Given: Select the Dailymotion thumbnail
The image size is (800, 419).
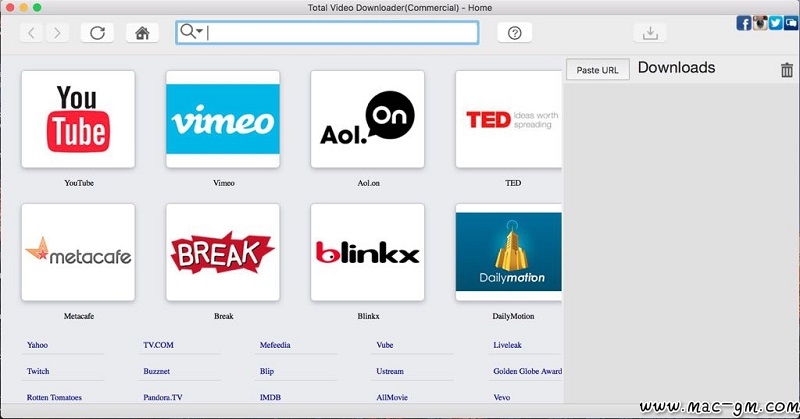Looking at the screenshot, I should 507,253.
